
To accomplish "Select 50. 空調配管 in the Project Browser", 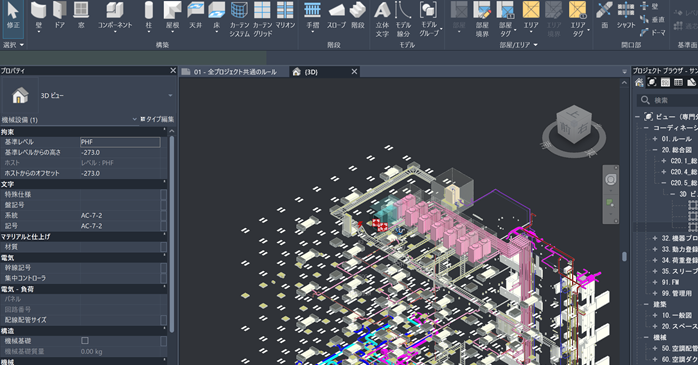I will point(679,348).
